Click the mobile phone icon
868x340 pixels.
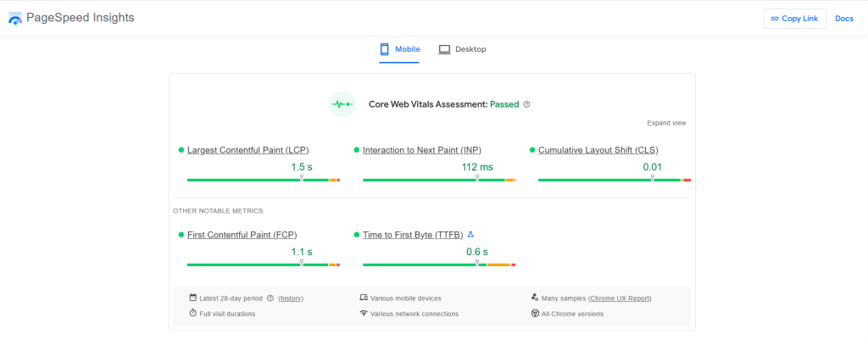385,49
